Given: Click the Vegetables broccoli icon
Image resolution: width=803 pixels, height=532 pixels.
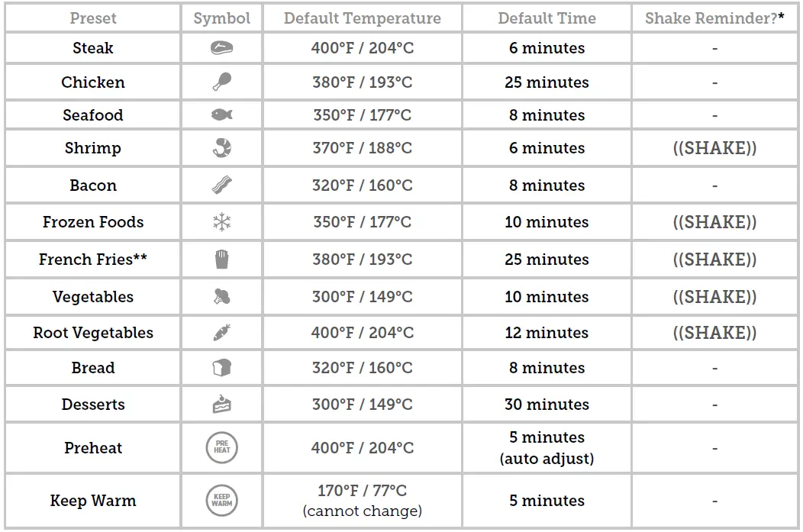Looking at the screenshot, I should [x=221, y=297].
